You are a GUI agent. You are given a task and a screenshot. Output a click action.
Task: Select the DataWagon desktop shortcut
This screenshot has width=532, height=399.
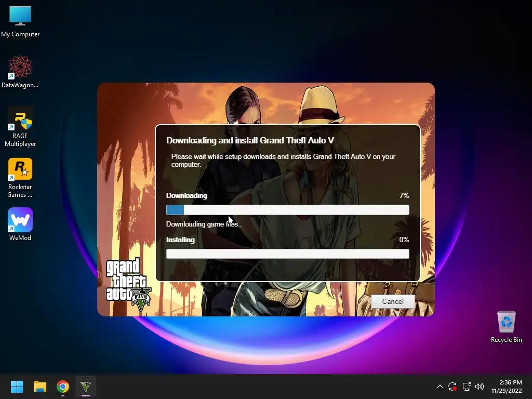pos(20,72)
